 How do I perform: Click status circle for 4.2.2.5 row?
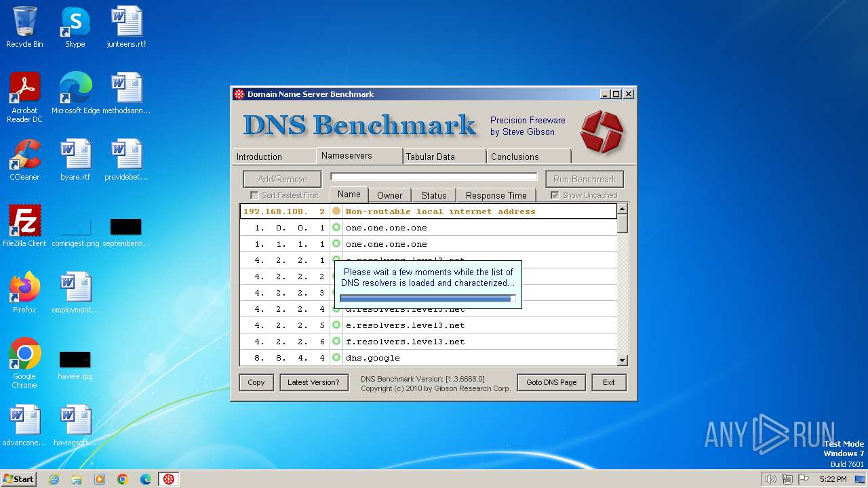[x=336, y=325]
